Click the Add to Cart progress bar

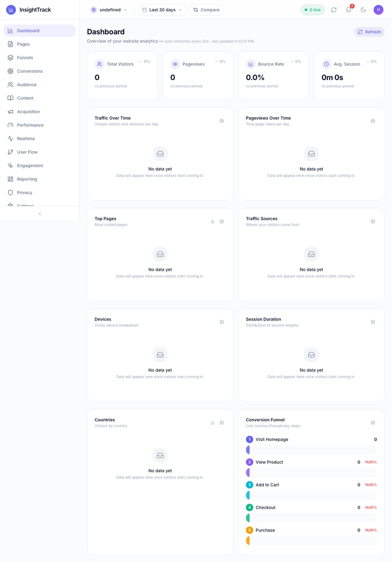click(311, 495)
